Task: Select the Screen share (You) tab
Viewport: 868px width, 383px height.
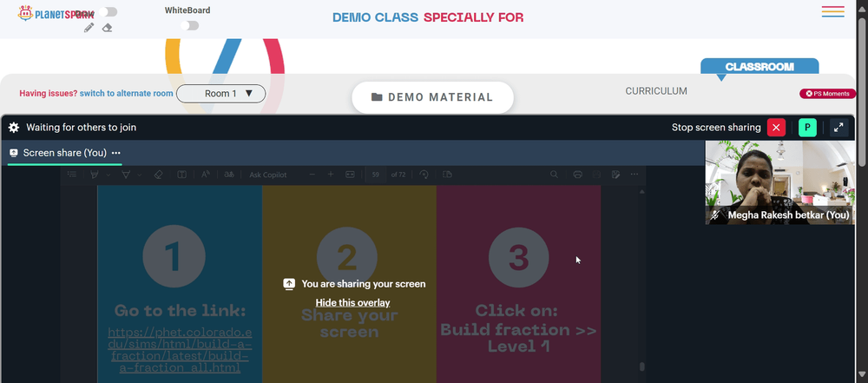Action: (x=65, y=153)
